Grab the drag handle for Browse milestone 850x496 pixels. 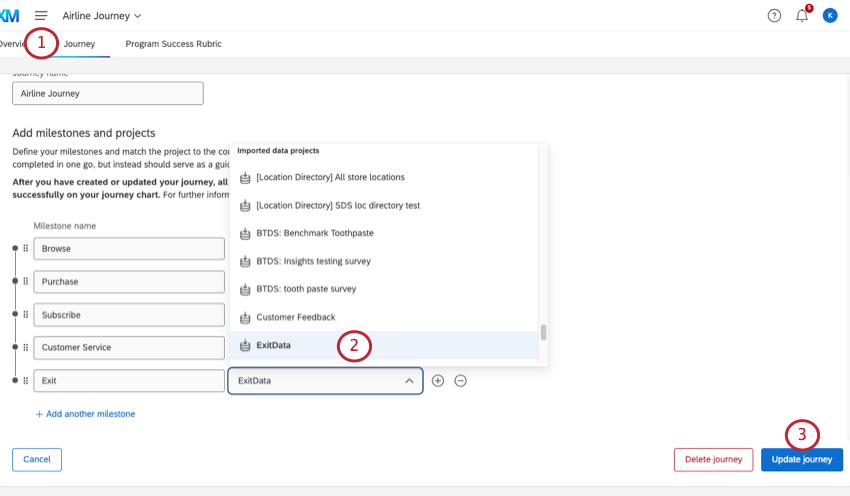tap(25, 248)
